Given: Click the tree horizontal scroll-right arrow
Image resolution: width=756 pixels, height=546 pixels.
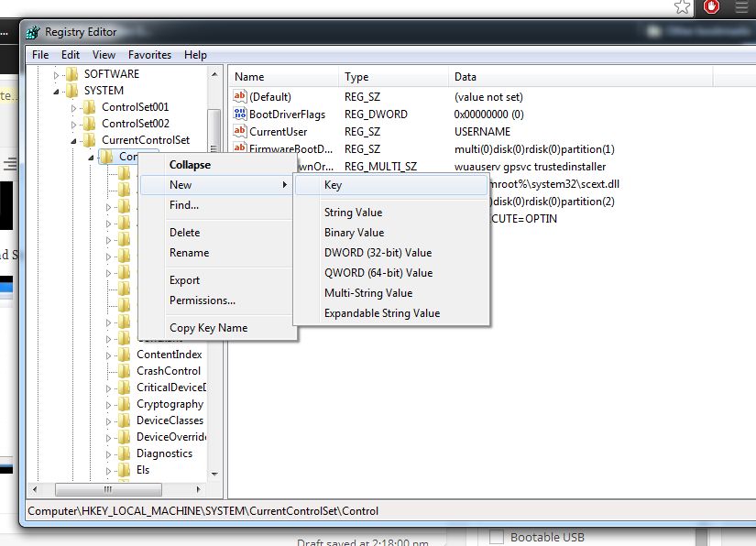Looking at the screenshot, I should 198,489.
